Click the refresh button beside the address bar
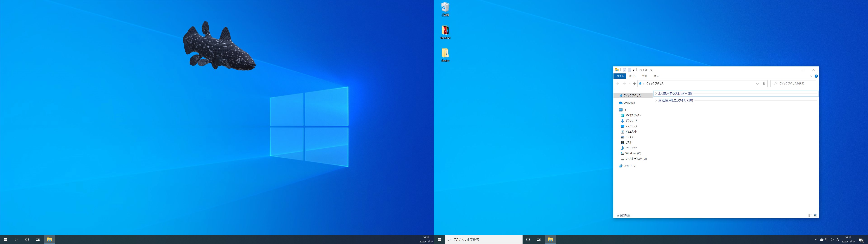The height and width of the screenshot is (244, 868). tap(764, 84)
